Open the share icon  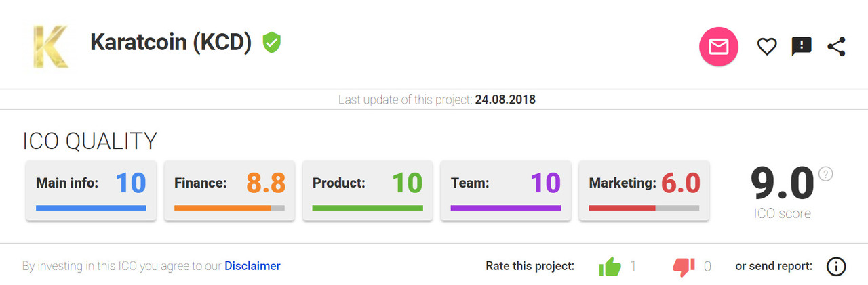[x=836, y=47]
